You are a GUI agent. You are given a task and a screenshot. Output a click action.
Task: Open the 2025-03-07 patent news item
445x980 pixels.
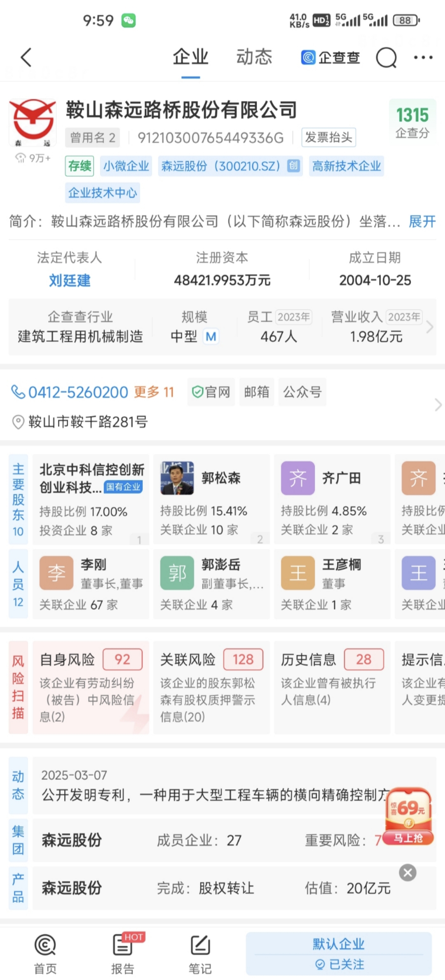(x=234, y=785)
